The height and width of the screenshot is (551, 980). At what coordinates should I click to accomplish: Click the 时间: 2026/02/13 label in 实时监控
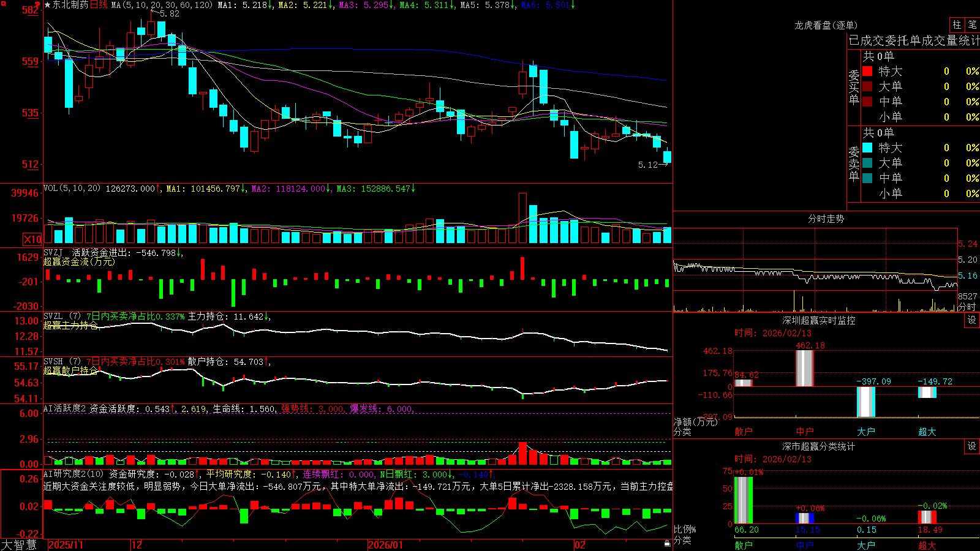(x=773, y=333)
